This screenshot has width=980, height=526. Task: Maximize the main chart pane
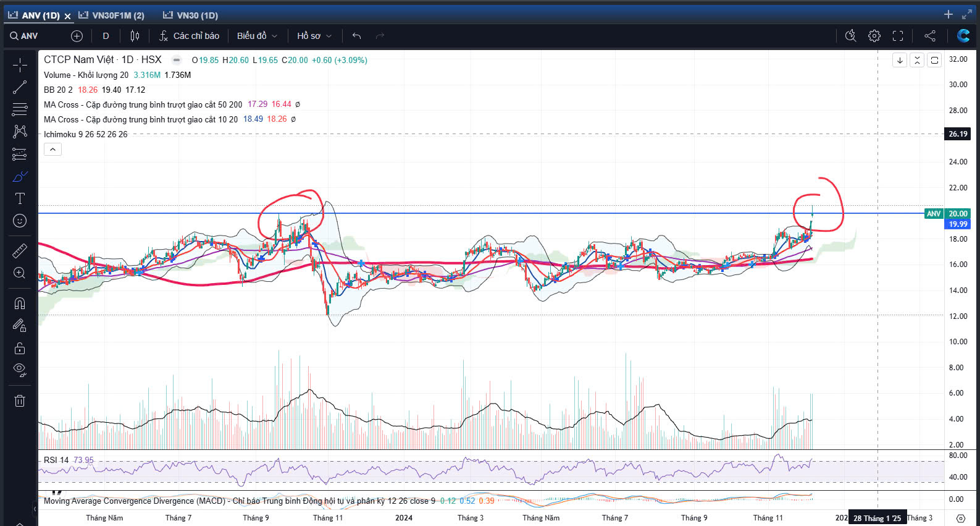click(934, 60)
